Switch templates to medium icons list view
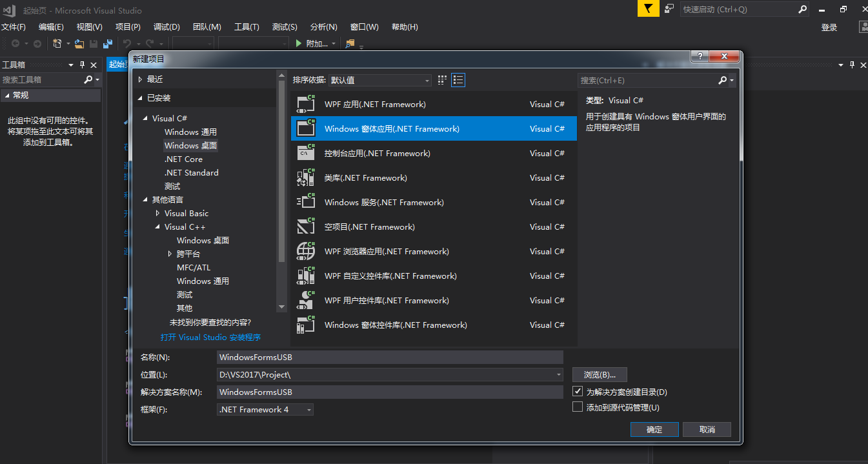The width and height of the screenshot is (868, 464). point(458,80)
